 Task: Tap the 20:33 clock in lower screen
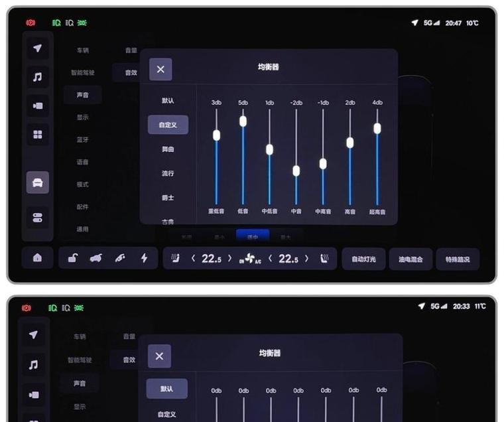pos(462,306)
